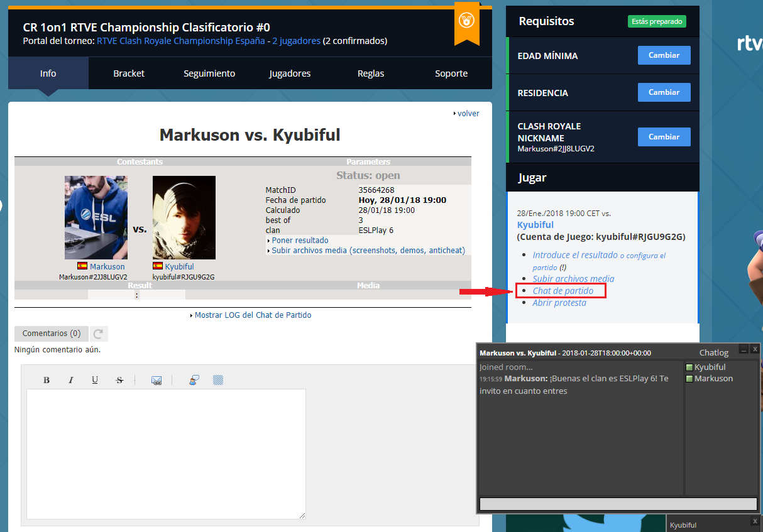The height and width of the screenshot is (532, 763).
Task: Close the Kyubiful chat tab at the bottom
Action: [x=755, y=521]
